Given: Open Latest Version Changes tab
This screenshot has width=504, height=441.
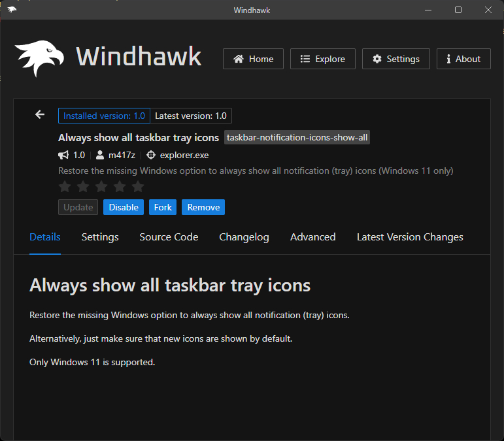Looking at the screenshot, I should pos(410,237).
